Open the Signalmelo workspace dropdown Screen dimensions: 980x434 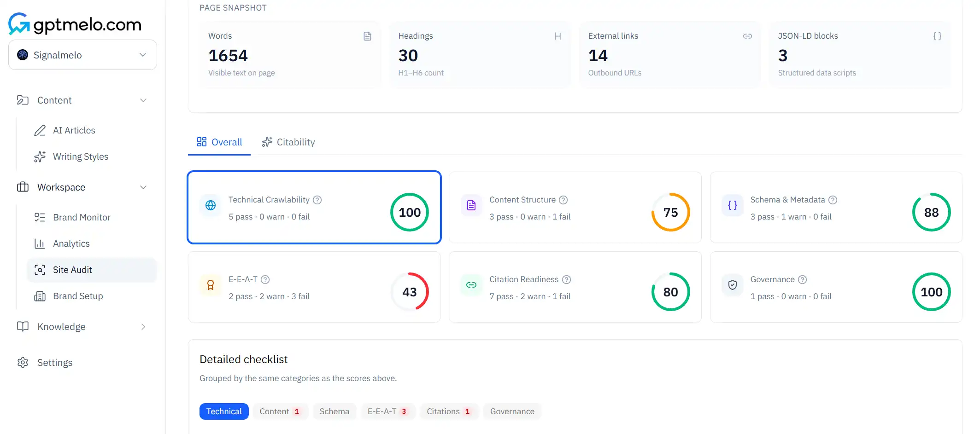82,55
